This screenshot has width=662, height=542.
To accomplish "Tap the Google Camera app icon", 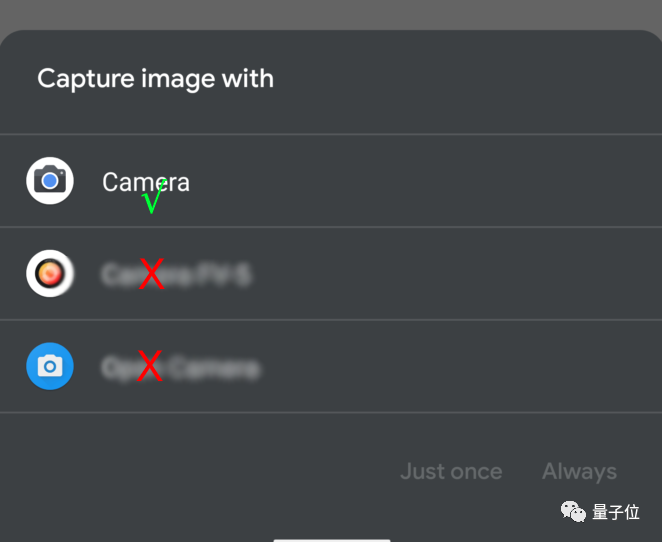I will [50, 181].
